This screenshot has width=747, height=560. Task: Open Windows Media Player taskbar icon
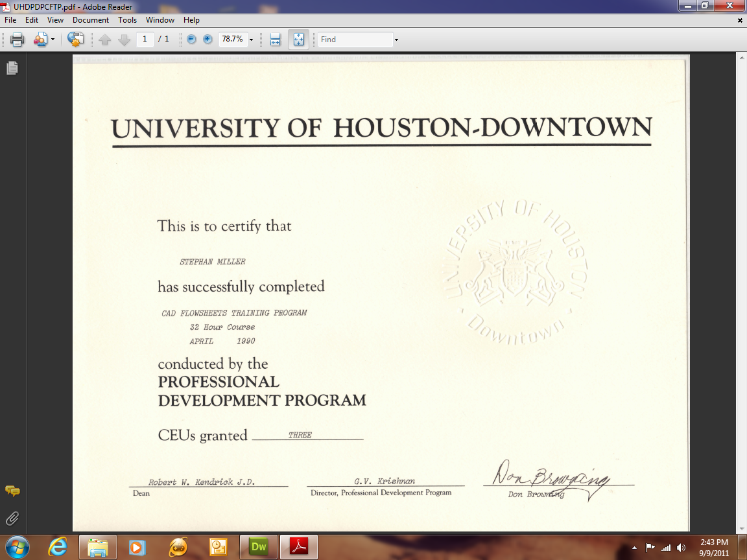tap(136, 548)
